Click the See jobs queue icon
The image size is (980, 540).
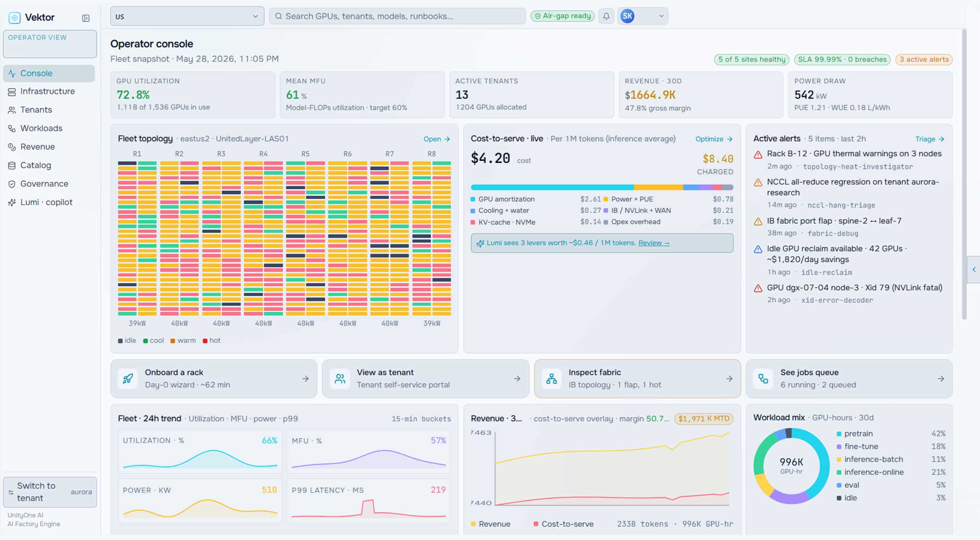tap(763, 379)
